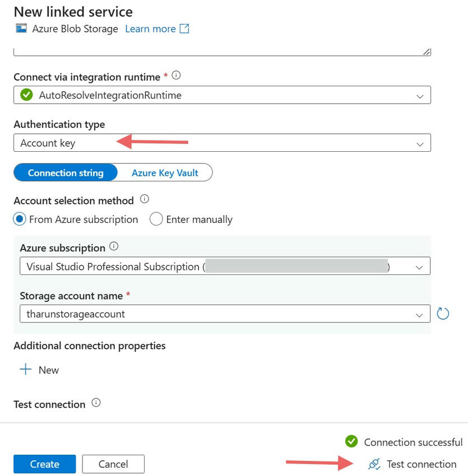Click New under Additional connection properties
The width and height of the screenshot is (468, 476).
(39, 370)
